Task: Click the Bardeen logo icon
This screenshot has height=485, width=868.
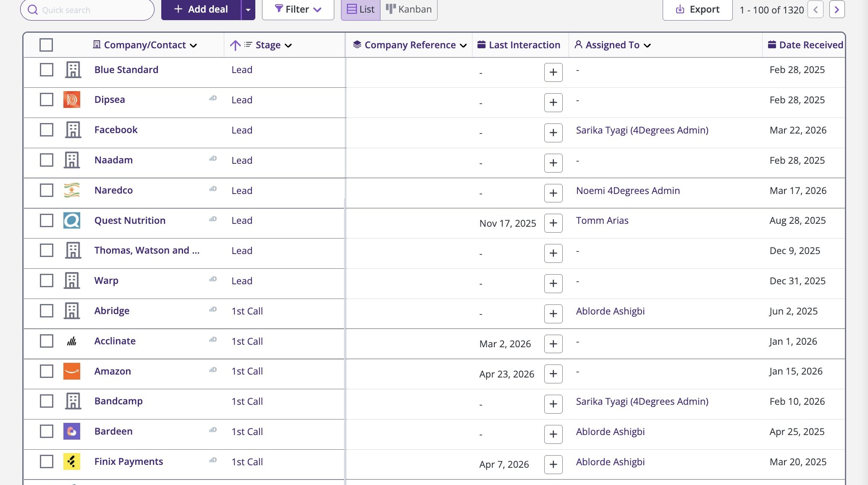Action: tap(72, 431)
